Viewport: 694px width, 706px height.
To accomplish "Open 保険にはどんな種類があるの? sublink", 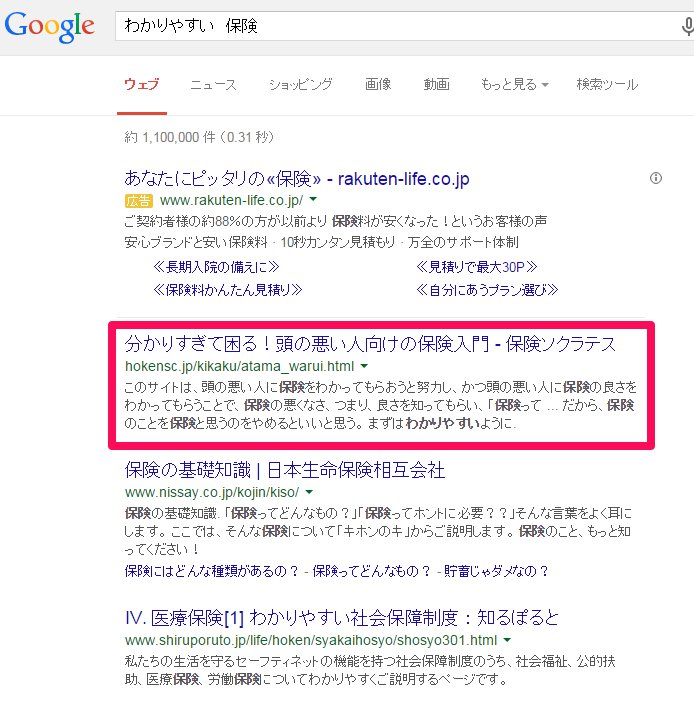I will (x=212, y=571).
